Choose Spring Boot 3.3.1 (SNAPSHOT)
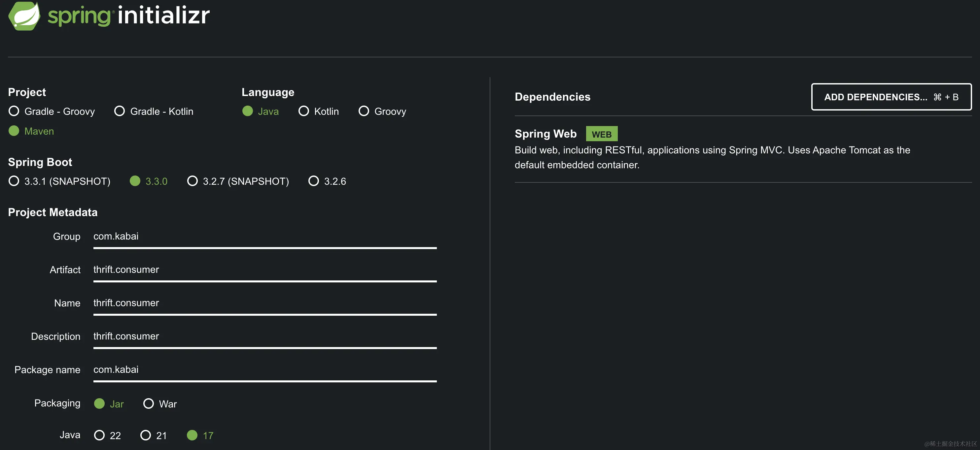 click(14, 181)
